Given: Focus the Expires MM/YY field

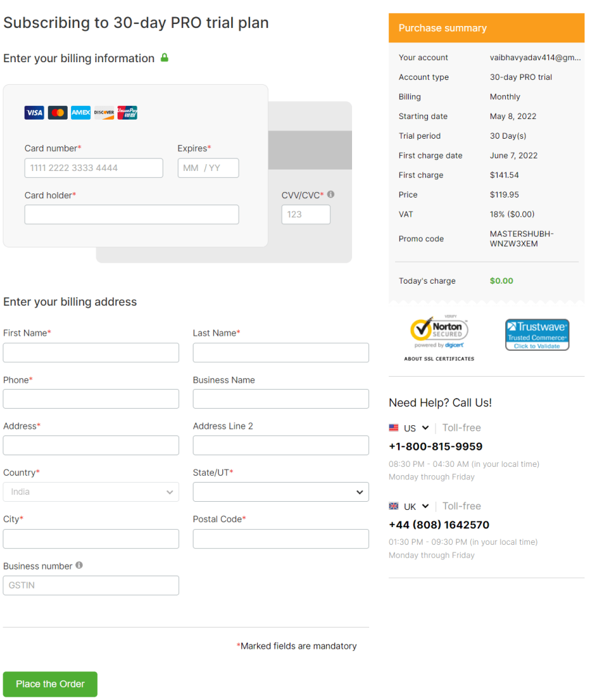Looking at the screenshot, I should click(x=208, y=168).
